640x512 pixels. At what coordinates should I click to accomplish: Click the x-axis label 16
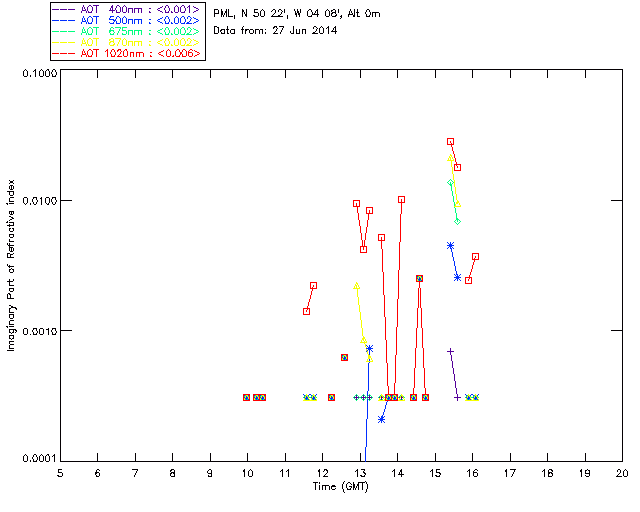pos(473,473)
